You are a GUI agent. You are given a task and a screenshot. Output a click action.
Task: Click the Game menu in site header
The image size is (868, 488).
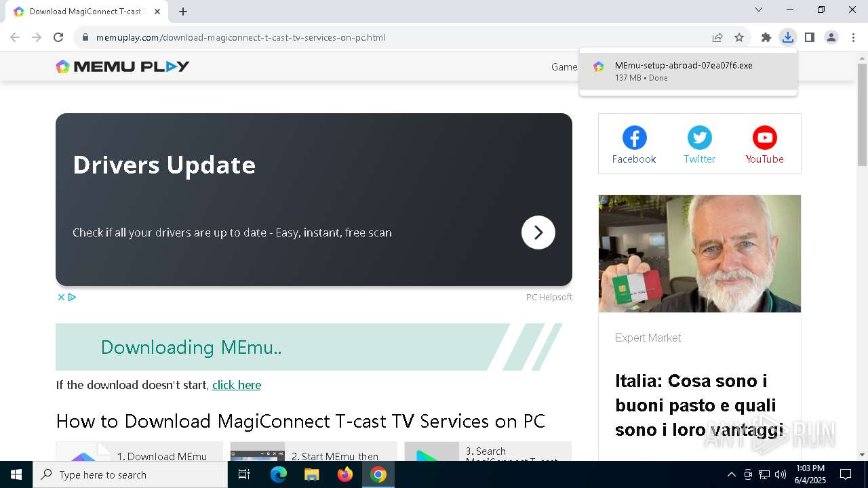(x=564, y=66)
